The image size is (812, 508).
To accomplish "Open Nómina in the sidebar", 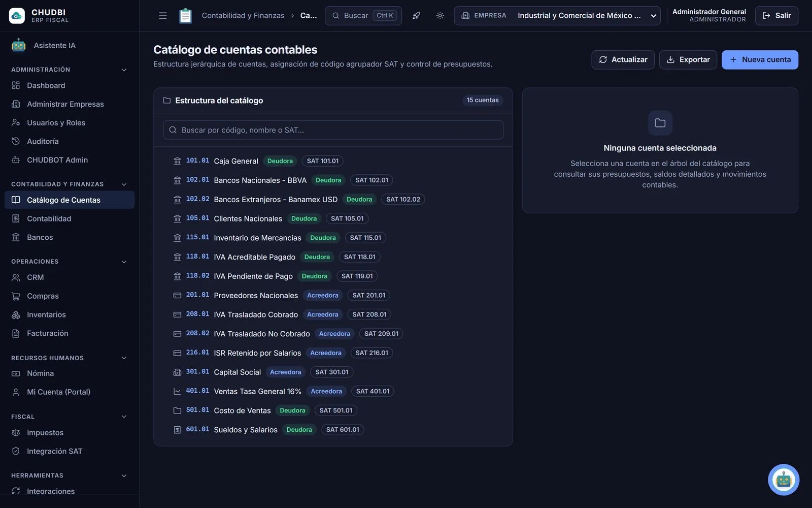I will [x=70, y=373].
